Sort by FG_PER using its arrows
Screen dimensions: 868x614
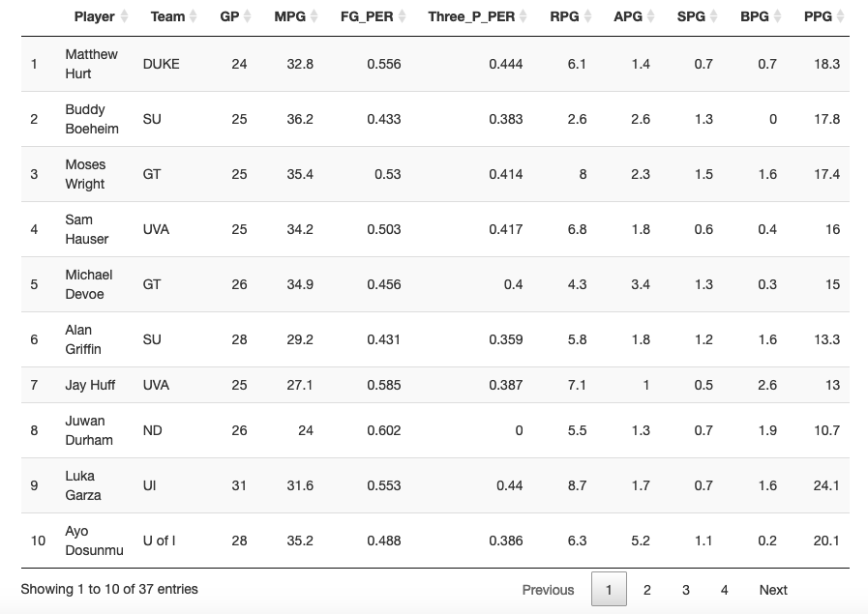click(x=402, y=16)
